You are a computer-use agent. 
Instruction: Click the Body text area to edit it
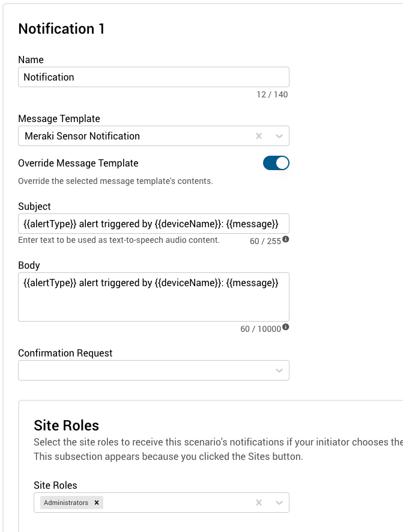click(x=153, y=296)
